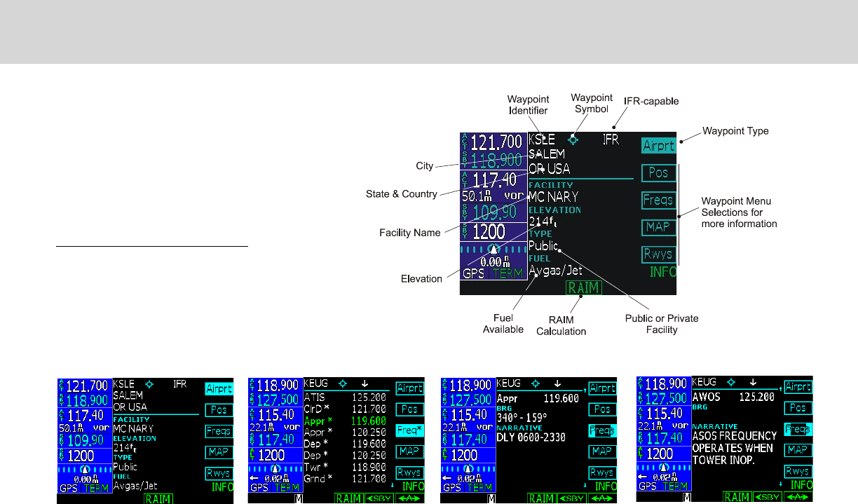Toggle the highlighted Airprt key on the large screen
858x504 pixels.
tap(658, 145)
